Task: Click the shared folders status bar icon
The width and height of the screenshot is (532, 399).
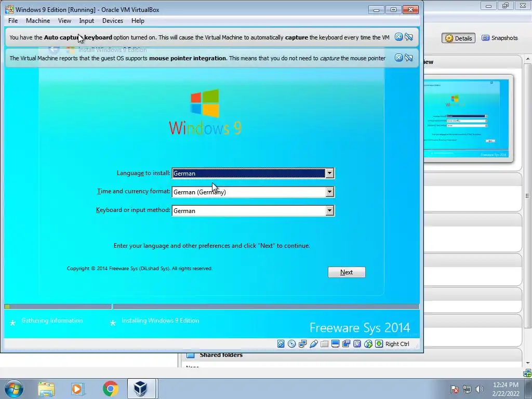Action: point(324,344)
